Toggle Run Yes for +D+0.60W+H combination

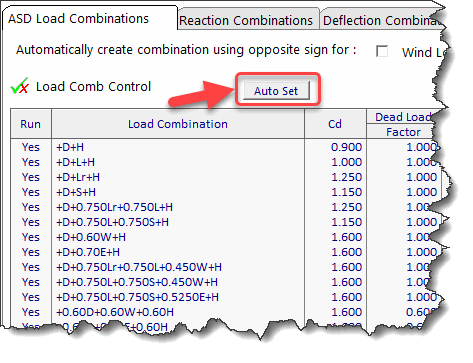[x=31, y=237]
